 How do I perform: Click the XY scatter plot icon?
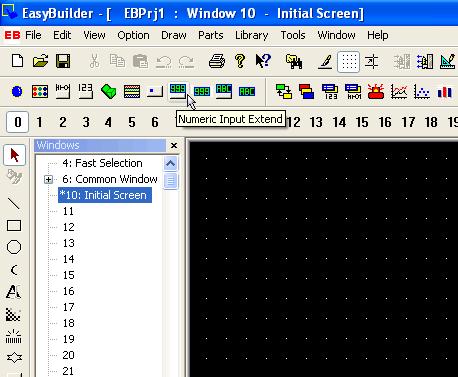point(422,91)
